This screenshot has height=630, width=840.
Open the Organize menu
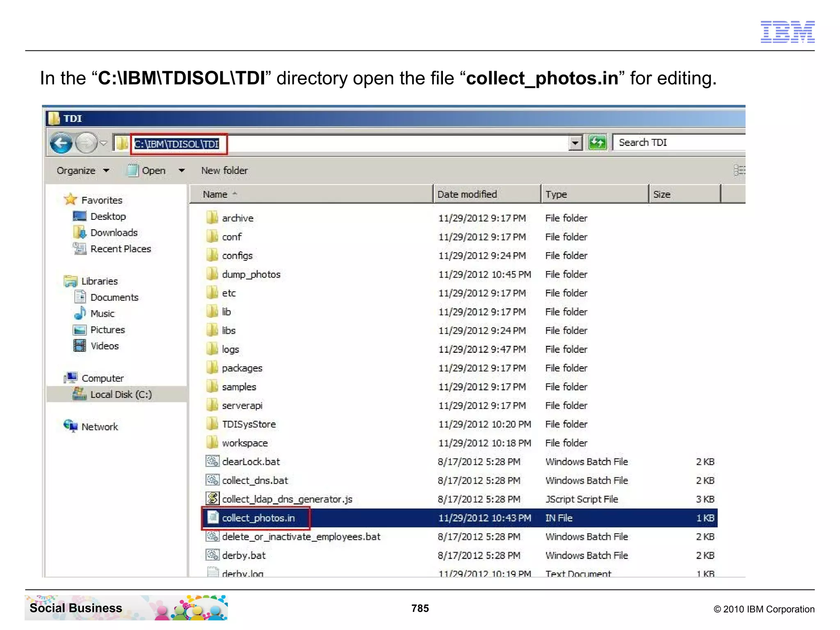(83, 171)
